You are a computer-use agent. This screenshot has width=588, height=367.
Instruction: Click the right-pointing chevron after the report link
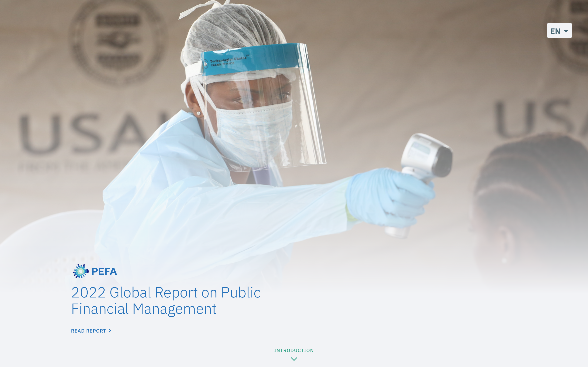click(x=110, y=331)
